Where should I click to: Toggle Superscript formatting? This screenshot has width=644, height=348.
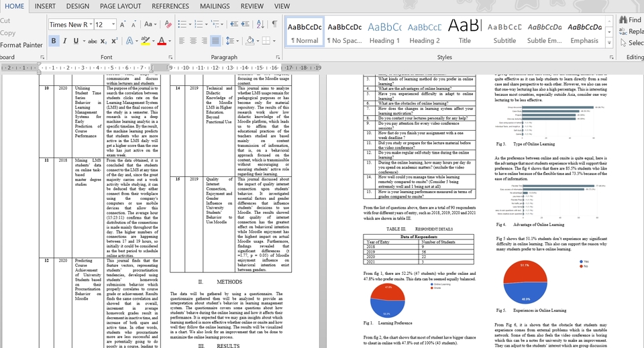(x=114, y=41)
